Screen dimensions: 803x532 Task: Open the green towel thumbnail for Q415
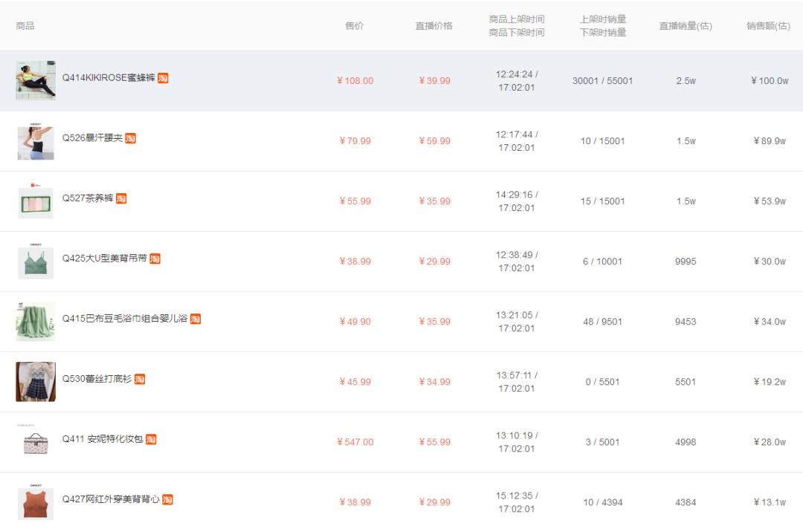pyautogui.click(x=36, y=322)
